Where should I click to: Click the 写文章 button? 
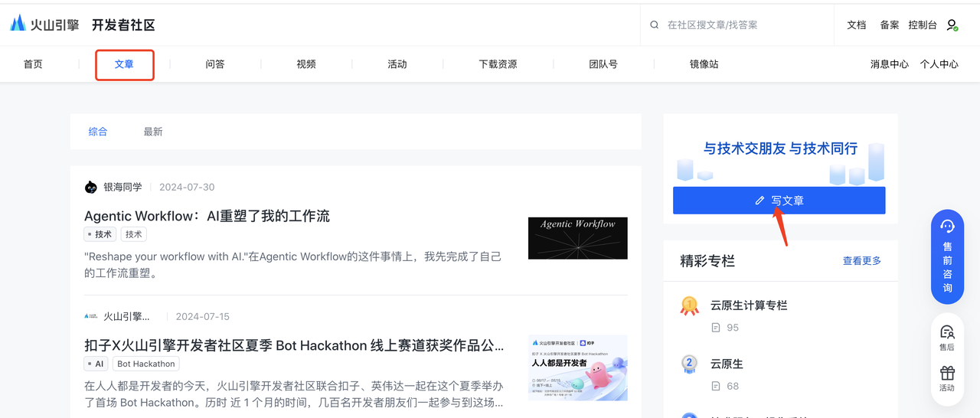point(779,201)
